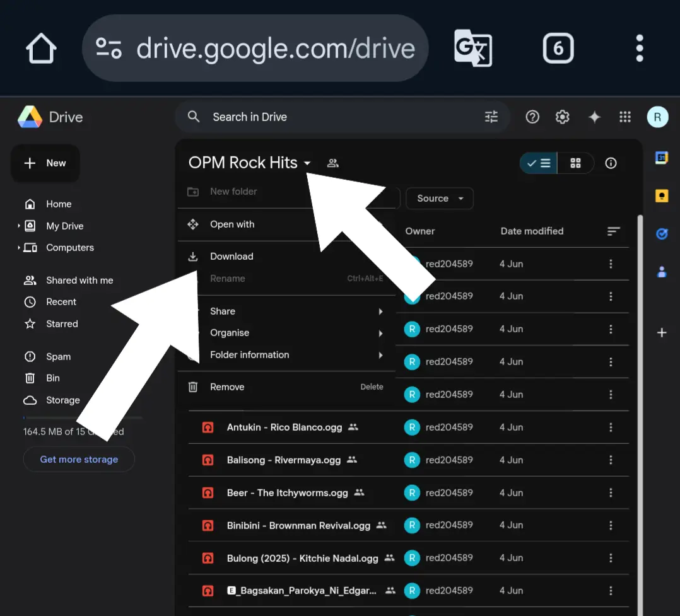Open Storage in sidebar

click(63, 400)
